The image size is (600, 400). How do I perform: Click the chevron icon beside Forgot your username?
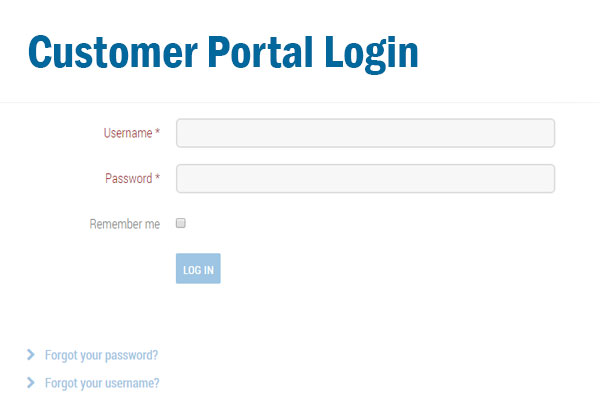pyautogui.click(x=31, y=382)
